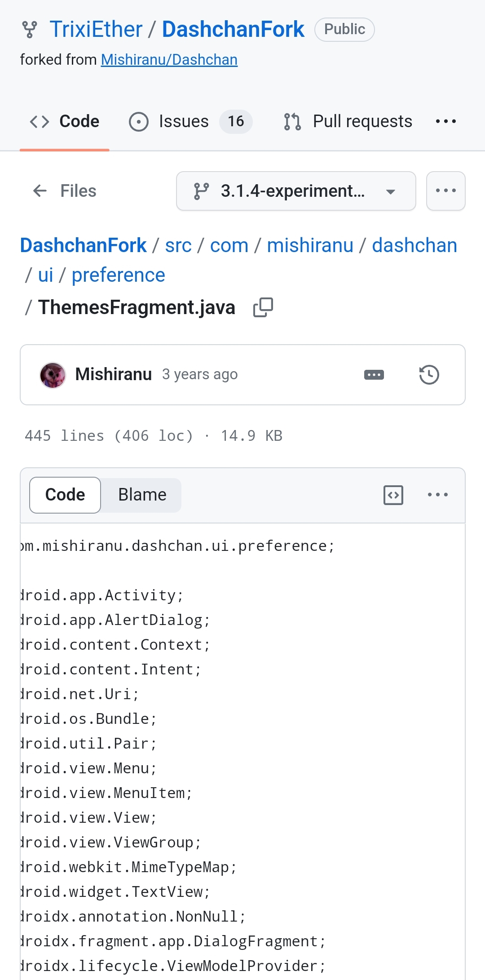This screenshot has height=980, width=485.
Task: Go to the TrixiEther profile
Action: (96, 30)
